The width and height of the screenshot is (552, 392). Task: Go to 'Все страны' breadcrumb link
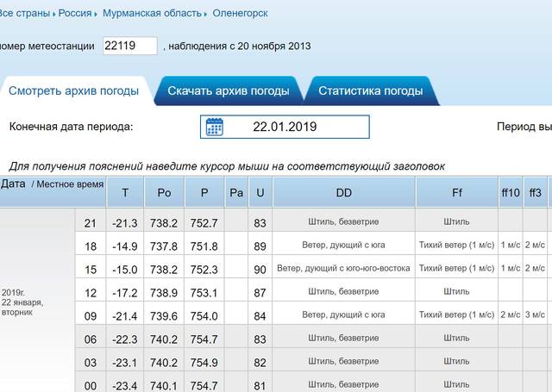pyautogui.click(x=25, y=13)
